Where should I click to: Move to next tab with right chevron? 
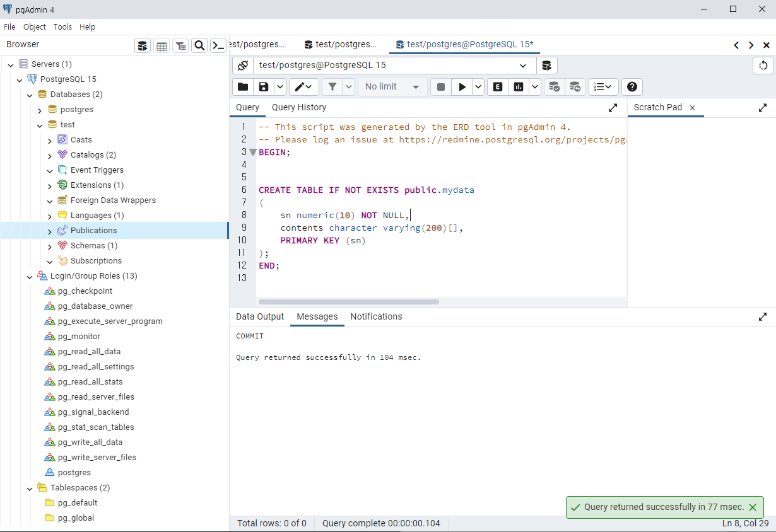point(751,45)
